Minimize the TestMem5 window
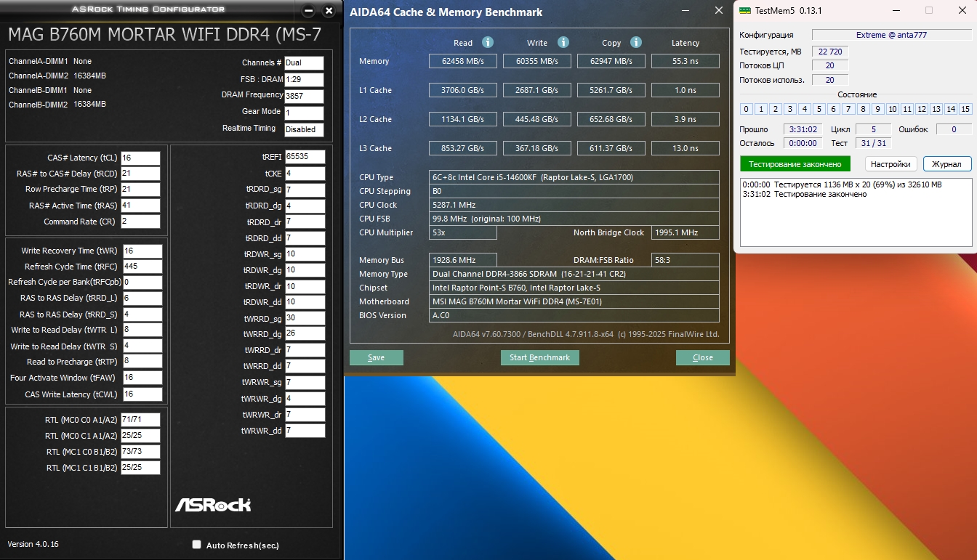This screenshot has width=977, height=560. coord(896,10)
